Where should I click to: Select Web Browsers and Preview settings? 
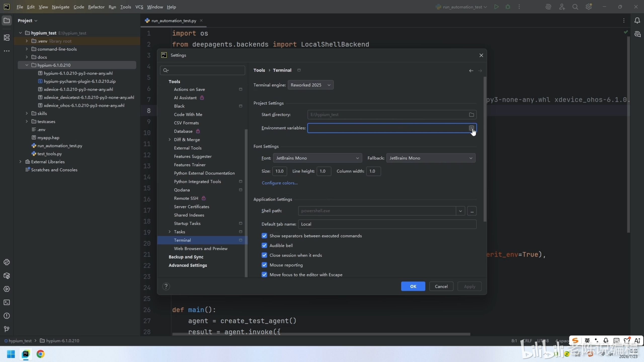pos(201,249)
